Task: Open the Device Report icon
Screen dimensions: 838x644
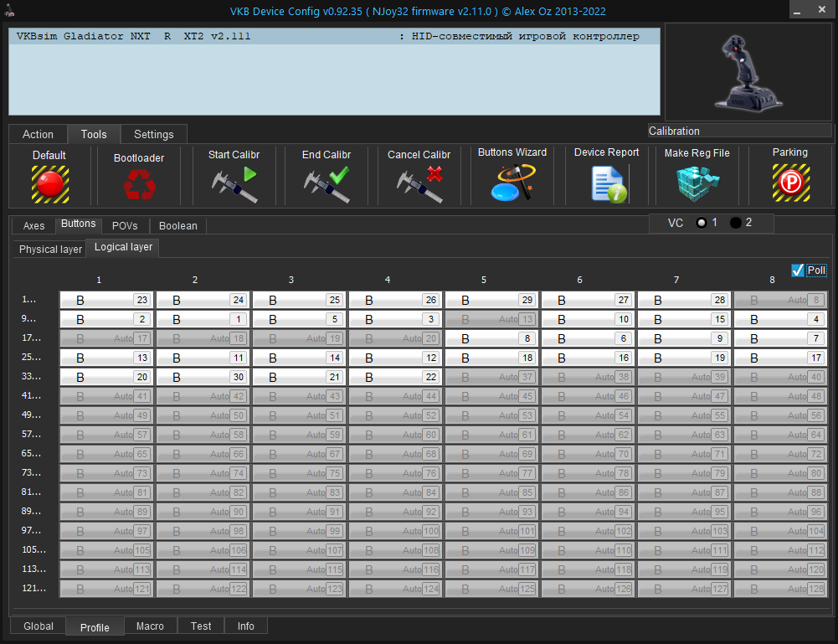Action: 606,184
